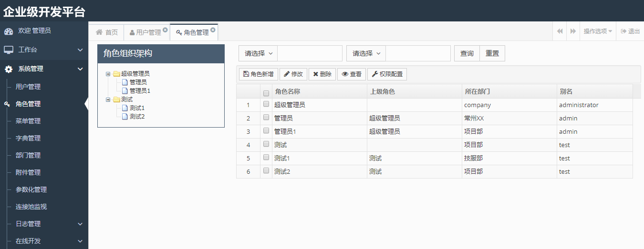
Task: Click the dashboard icon beside 欢迎 管理员
Action: pos(9,31)
